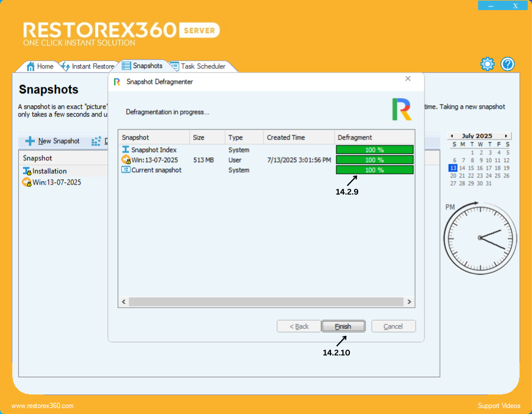This screenshot has width=532, height=414.
Task: Click the Installation snapshot icon in left list
Action: 27,171
